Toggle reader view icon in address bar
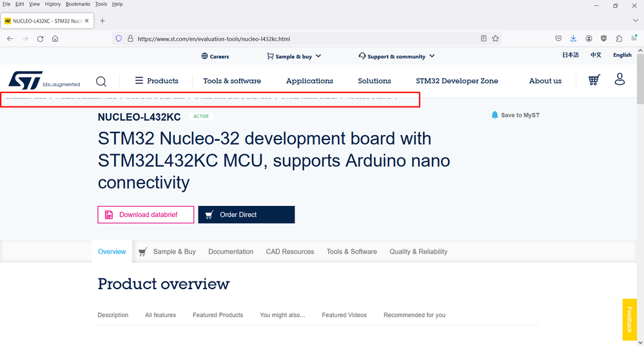This screenshot has width=644, height=346. [483, 38]
